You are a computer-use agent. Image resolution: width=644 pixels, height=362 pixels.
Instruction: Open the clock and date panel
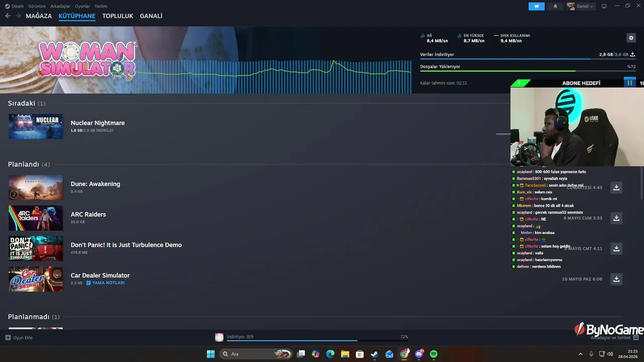coord(628,354)
